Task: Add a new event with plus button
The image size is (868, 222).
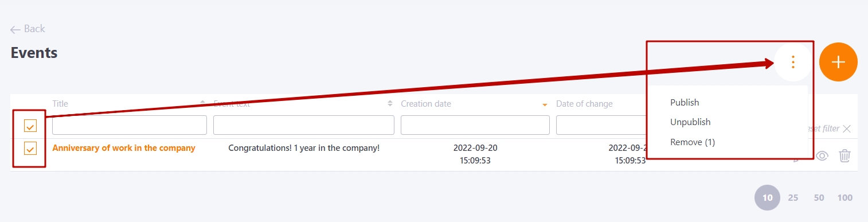Action: 838,62
